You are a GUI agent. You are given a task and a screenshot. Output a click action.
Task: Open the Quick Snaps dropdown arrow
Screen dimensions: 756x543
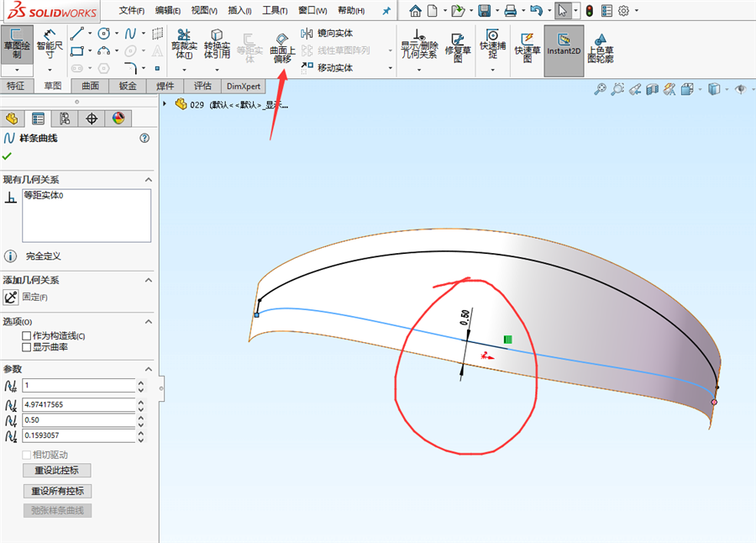click(492, 70)
